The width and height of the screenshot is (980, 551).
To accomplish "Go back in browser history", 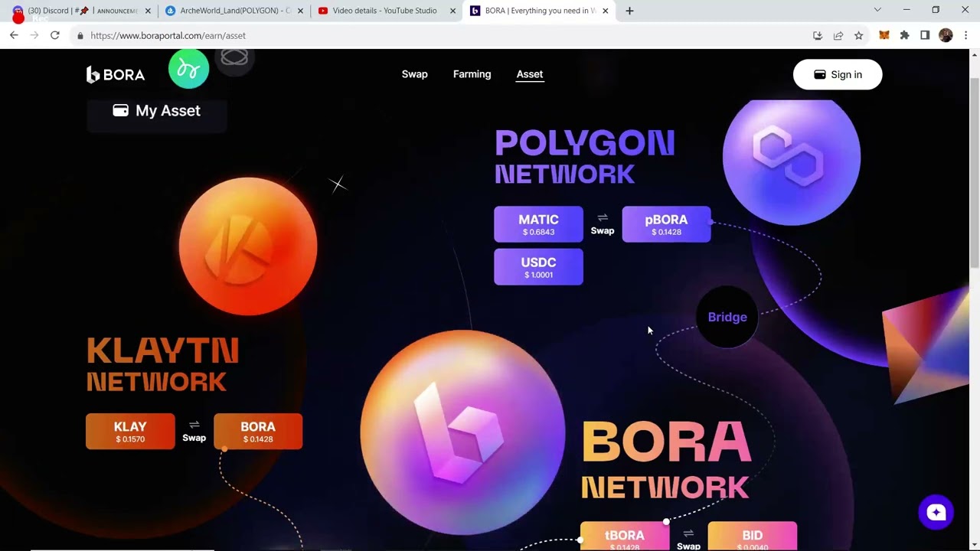I will tap(14, 35).
